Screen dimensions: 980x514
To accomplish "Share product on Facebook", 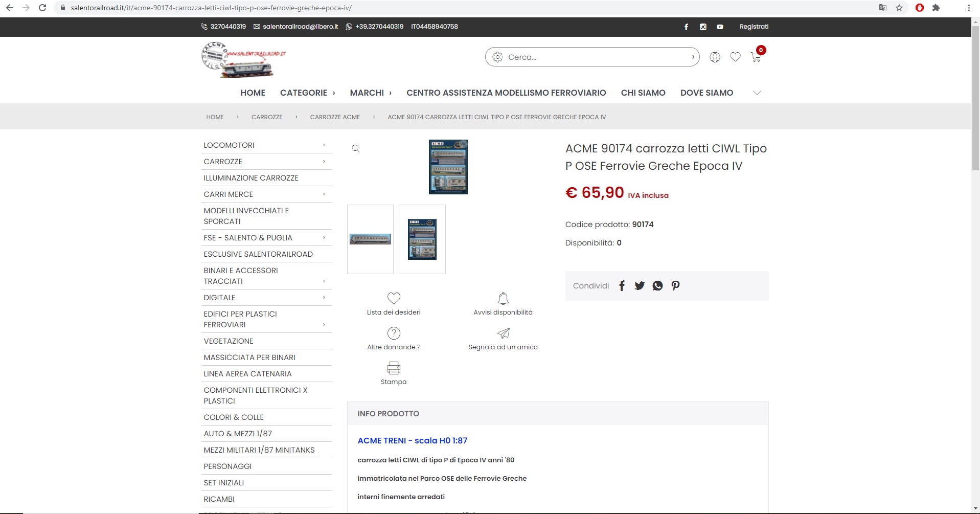I will (622, 285).
